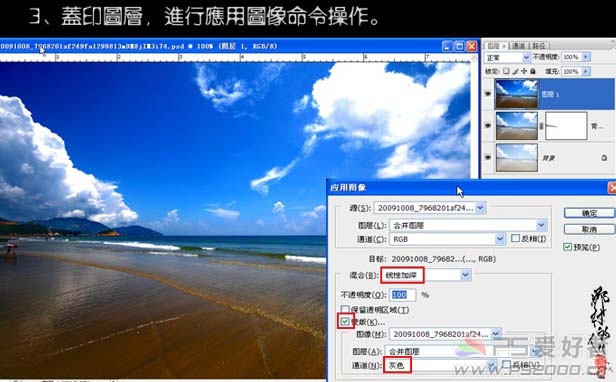Select the middle layer's image thumbnail
Screen dimensions: 616x382
516,126
